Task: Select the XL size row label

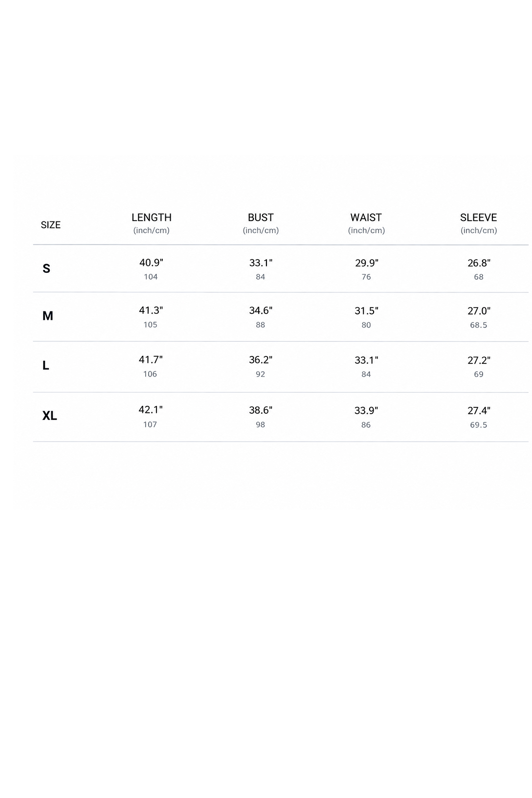Action: click(49, 416)
